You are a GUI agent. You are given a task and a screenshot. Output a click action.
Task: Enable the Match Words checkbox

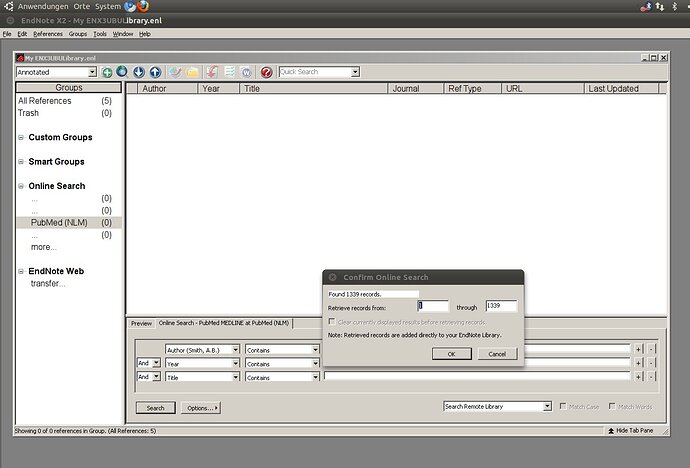click(612, 406)
